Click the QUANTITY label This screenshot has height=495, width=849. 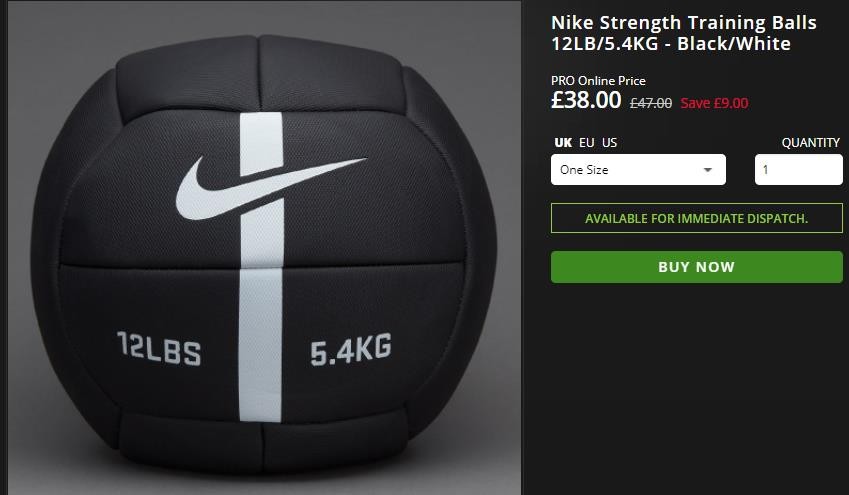811,143
